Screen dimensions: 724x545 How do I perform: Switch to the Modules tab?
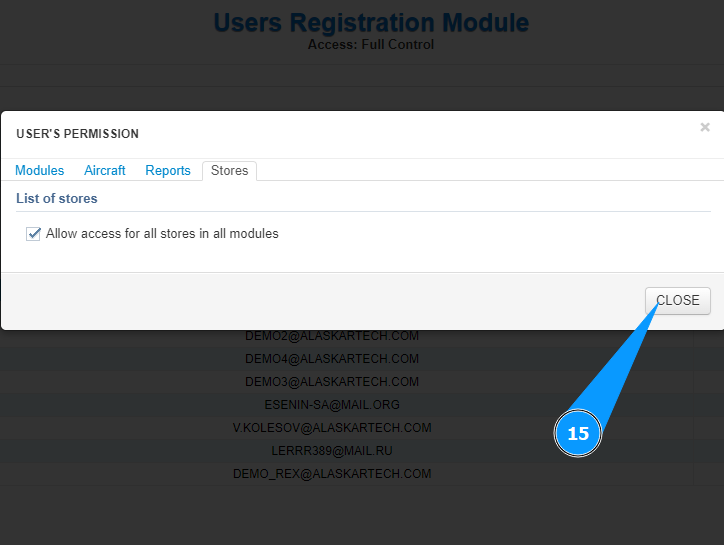[40, 171]
